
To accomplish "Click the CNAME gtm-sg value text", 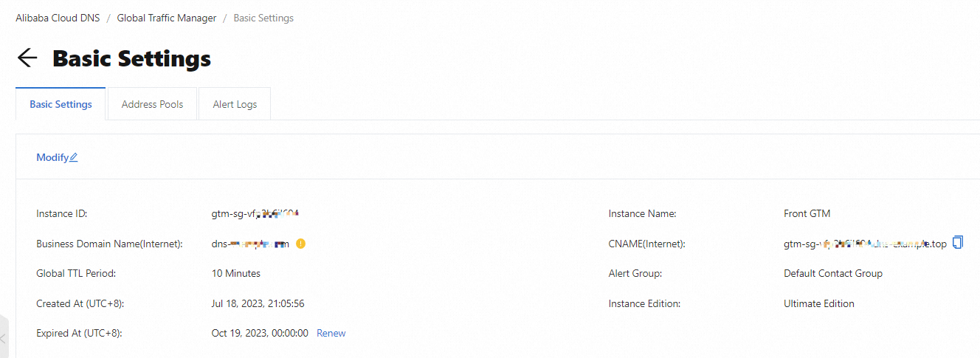I will coord(865,244).
